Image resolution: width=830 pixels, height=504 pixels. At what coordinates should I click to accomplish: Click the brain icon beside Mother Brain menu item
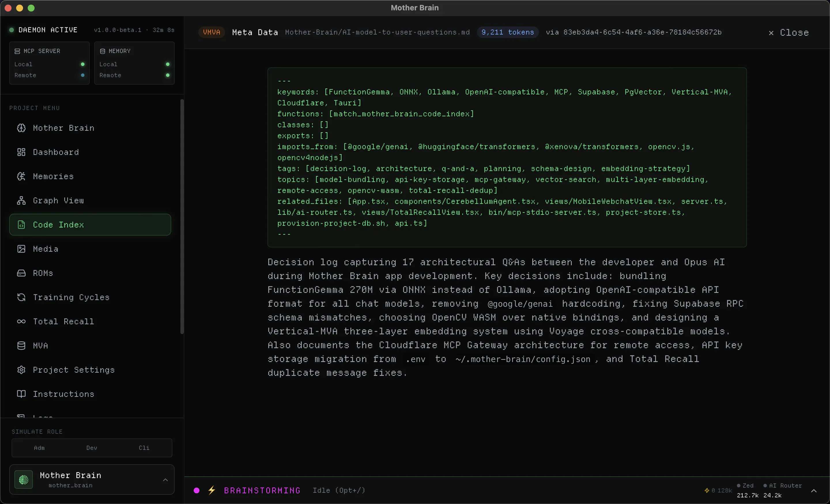pyautogui.click(x=21, y=128)
